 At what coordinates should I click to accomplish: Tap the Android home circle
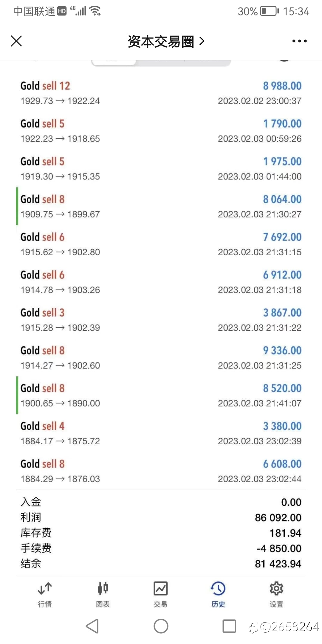click(x=161, y=626)
